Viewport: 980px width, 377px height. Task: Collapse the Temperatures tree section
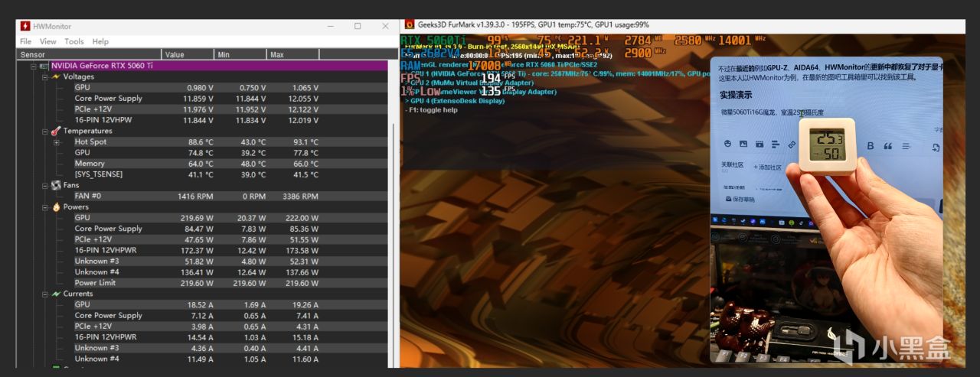tap(44, 131)
